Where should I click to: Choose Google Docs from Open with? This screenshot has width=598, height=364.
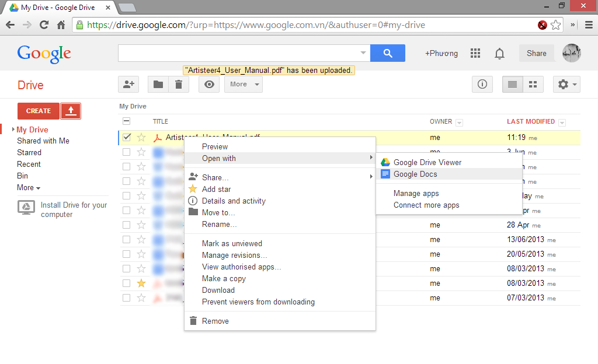pos(449,174)
